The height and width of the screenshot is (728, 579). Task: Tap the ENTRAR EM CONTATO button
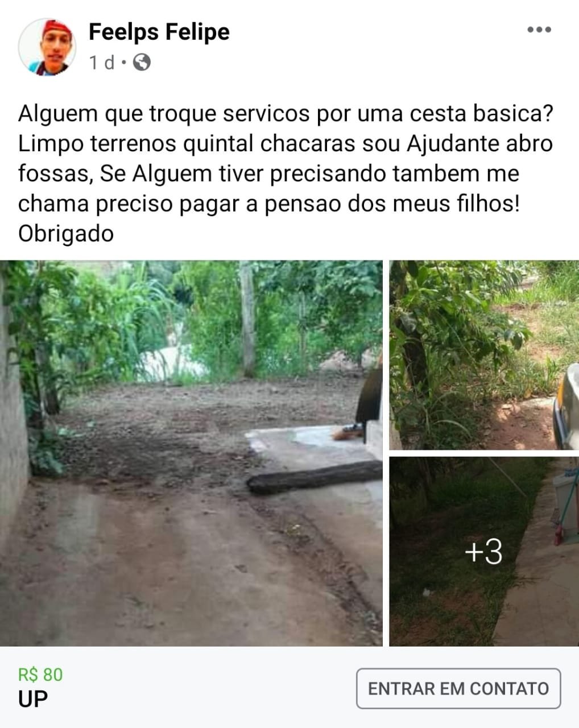pyautogui.click(x=458, y=689)
